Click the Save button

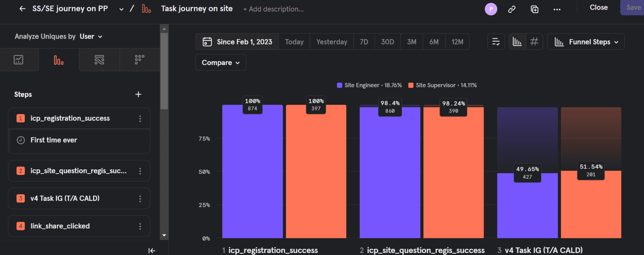click(x=632, y=7)
